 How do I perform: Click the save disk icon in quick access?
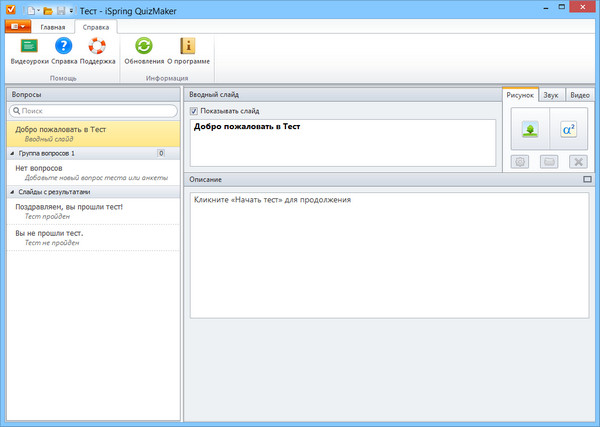coord(62,9)
